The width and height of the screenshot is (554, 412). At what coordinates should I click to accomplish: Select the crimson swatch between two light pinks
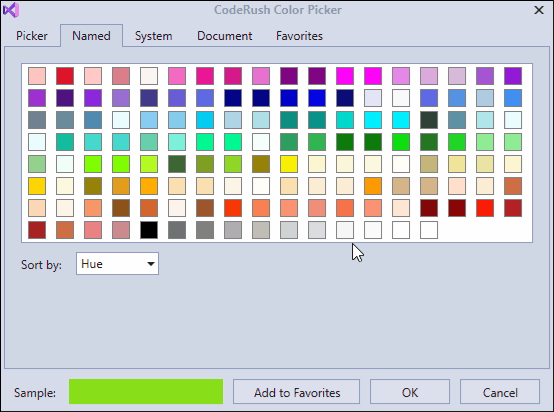(x=65, y=76)
